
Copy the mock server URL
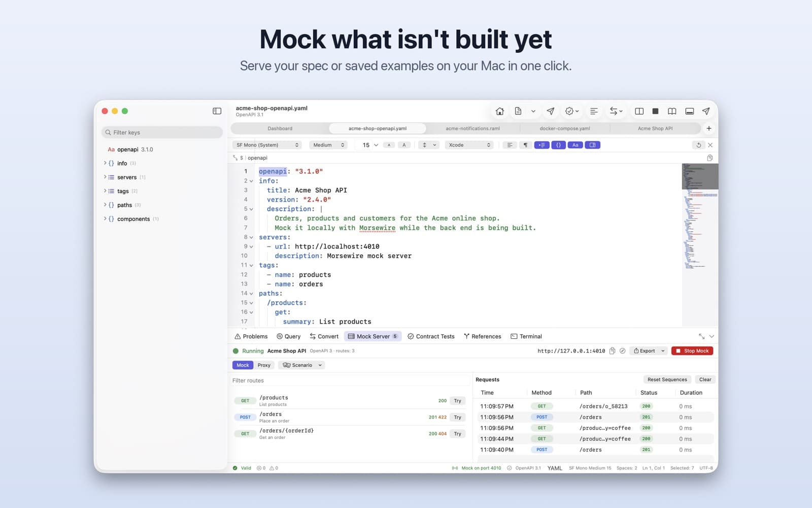tap(613, 351)
